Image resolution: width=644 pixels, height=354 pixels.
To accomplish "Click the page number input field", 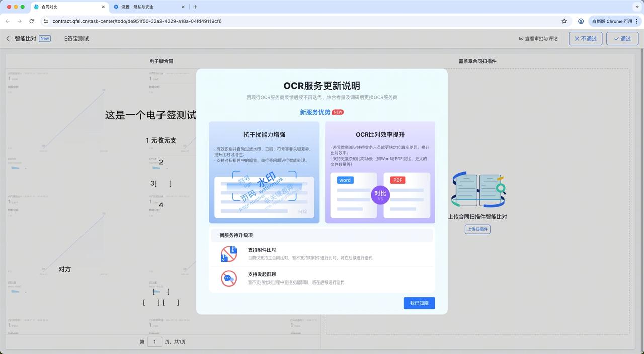I will (155, 341).
